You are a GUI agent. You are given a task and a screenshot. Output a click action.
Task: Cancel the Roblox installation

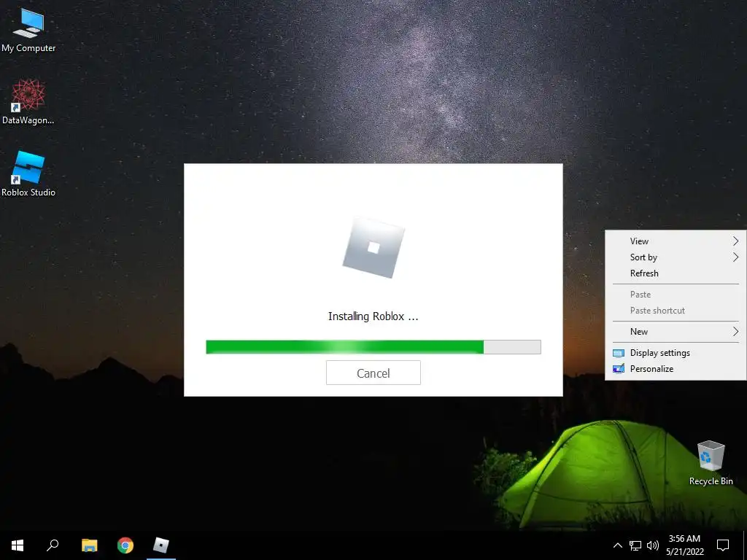tap(373, 373)
